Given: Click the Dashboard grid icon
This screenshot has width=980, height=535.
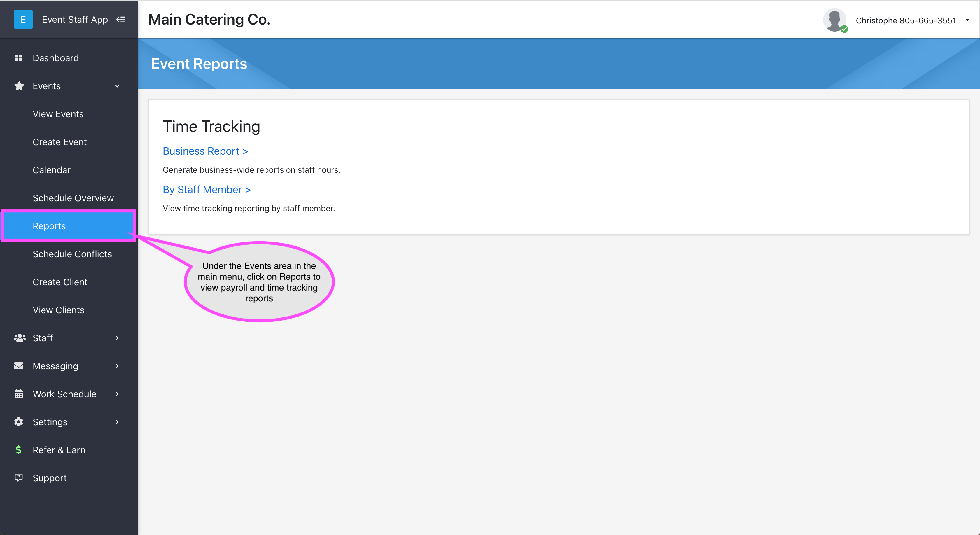Looking at the screenshot, I should (x=18, y=58).
